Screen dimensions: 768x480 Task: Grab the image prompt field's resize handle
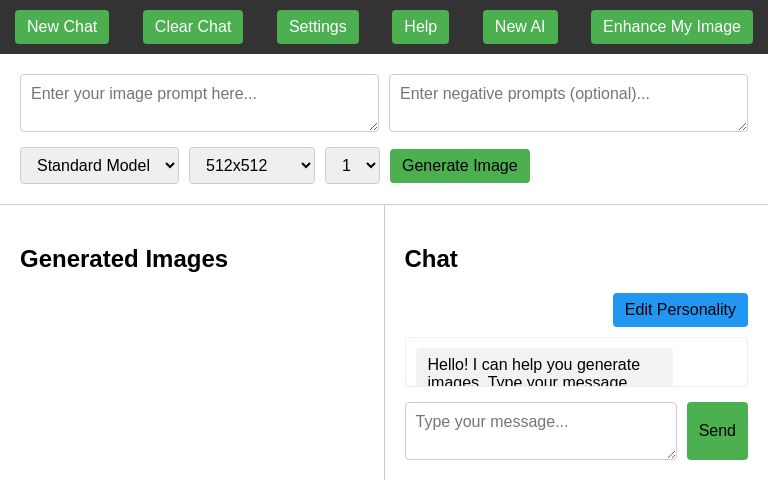[x=373, y=126]
